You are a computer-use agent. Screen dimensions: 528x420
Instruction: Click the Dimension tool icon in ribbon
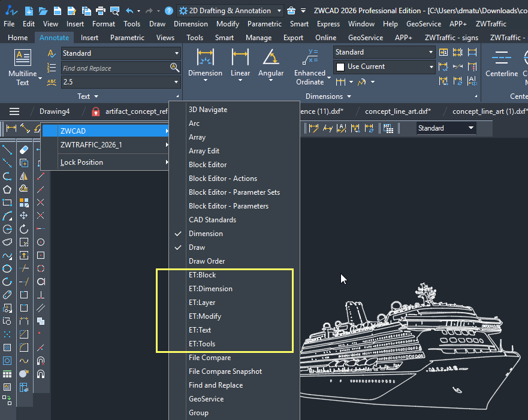click(x=205, y=57)
